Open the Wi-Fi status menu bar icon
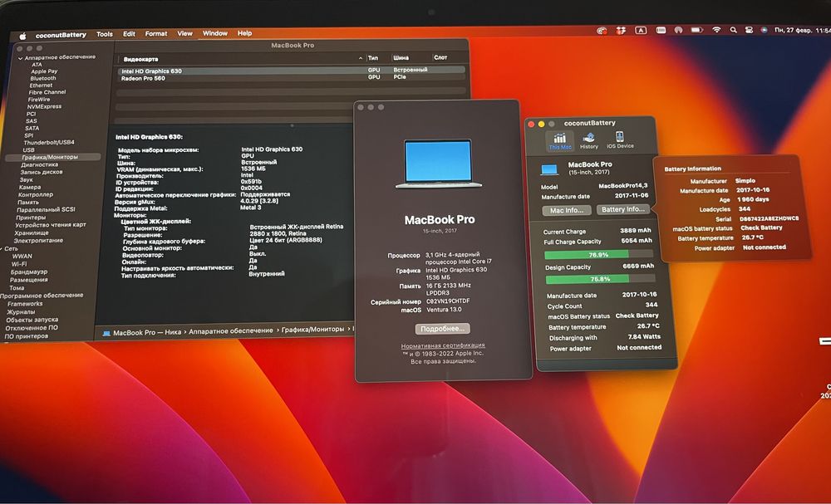This screenshot has width=831, height=504. pos(716,30)
